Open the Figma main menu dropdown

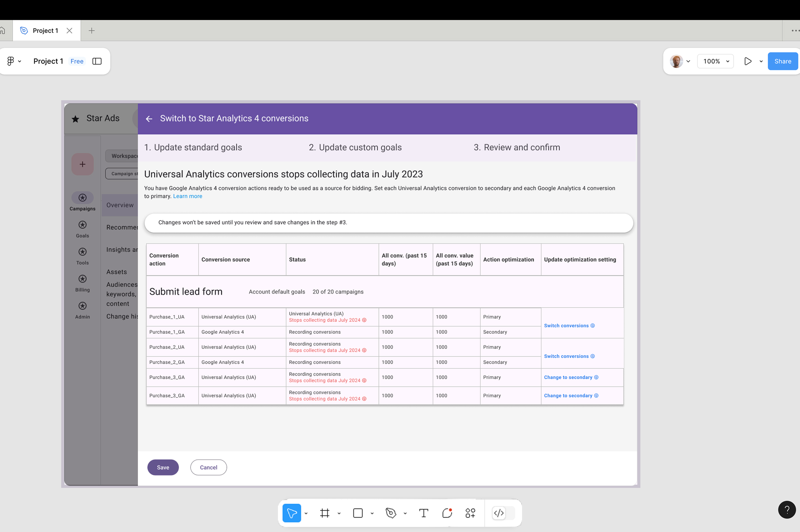[14, 61]
